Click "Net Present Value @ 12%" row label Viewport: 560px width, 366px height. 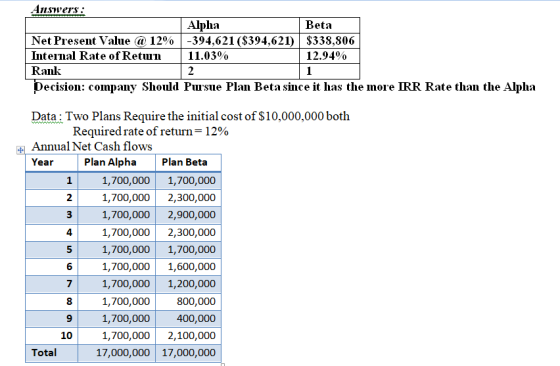pyautogui.click(x=103, y=41)
